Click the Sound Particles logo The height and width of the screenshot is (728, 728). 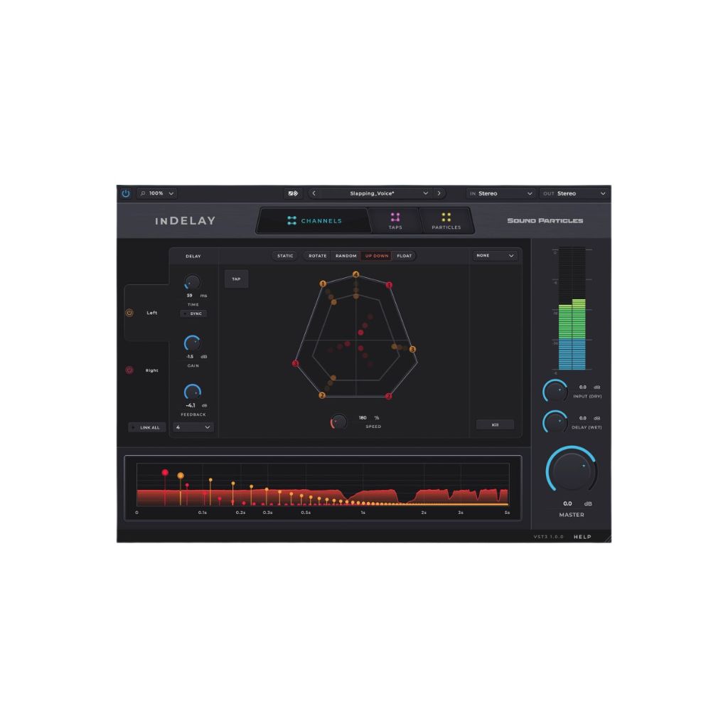tap(545, 220)
